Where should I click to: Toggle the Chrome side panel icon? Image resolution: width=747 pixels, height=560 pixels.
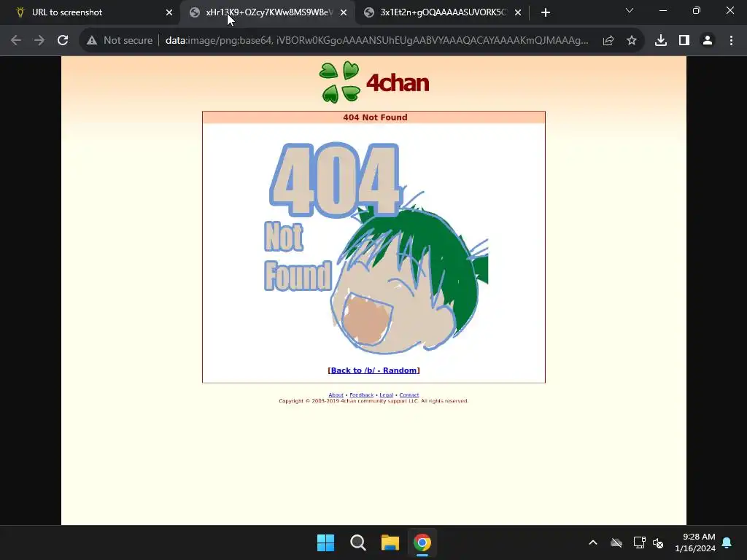click(684, 41)
